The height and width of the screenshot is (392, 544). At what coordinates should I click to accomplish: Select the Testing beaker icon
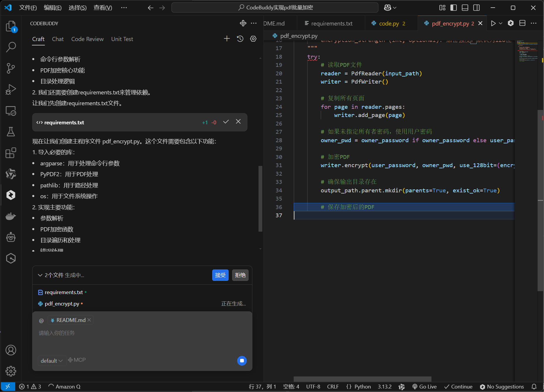[11, 132]
